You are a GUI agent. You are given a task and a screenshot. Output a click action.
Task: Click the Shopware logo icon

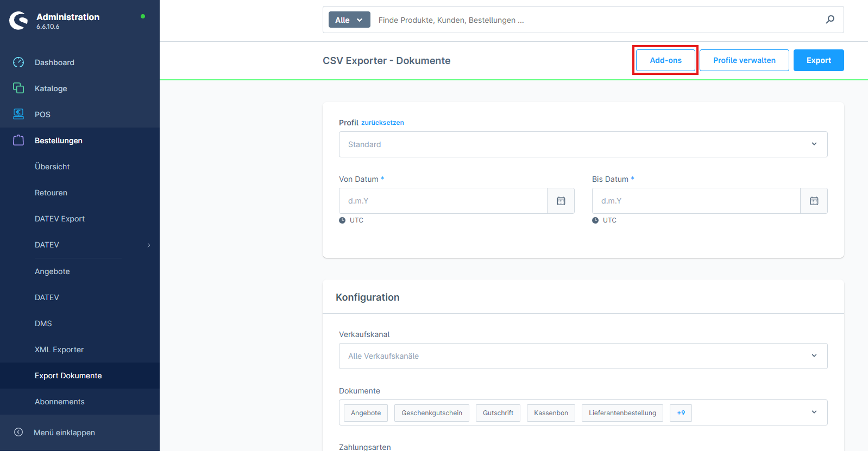click(x=18, y=21)
